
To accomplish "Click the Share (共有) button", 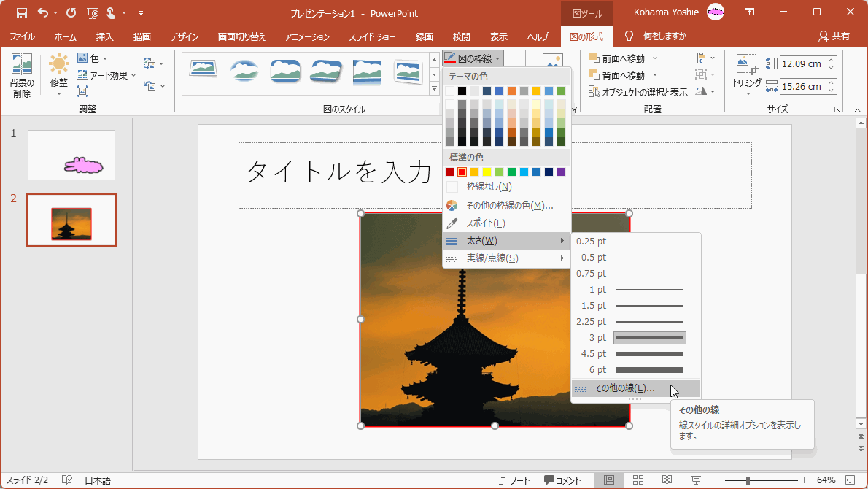I will (834, 36).
